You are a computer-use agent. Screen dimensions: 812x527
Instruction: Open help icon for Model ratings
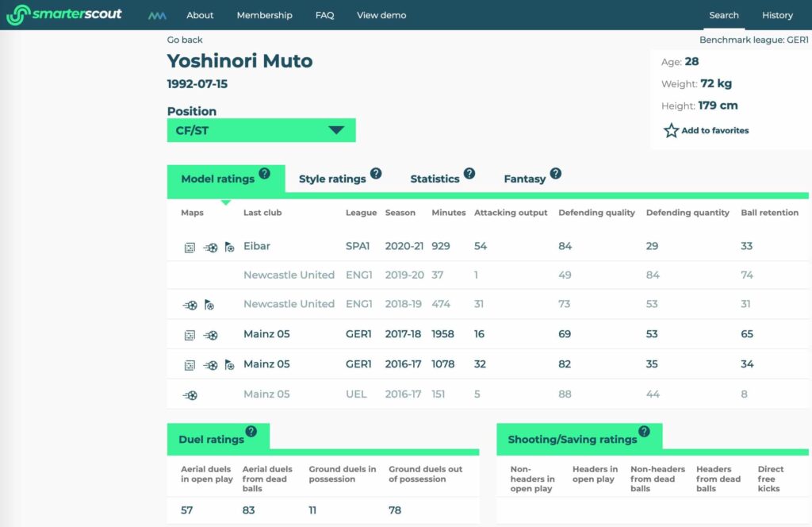click(264, 174)
